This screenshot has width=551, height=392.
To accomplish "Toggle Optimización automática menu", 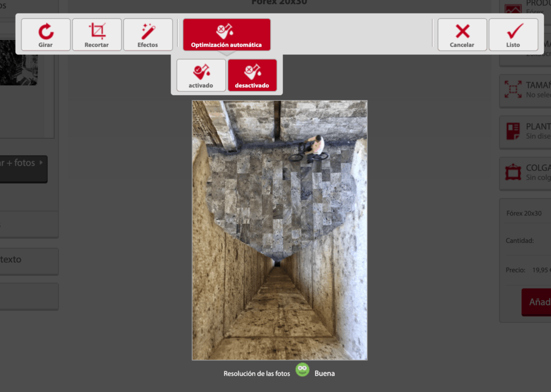I will (227, 35).
